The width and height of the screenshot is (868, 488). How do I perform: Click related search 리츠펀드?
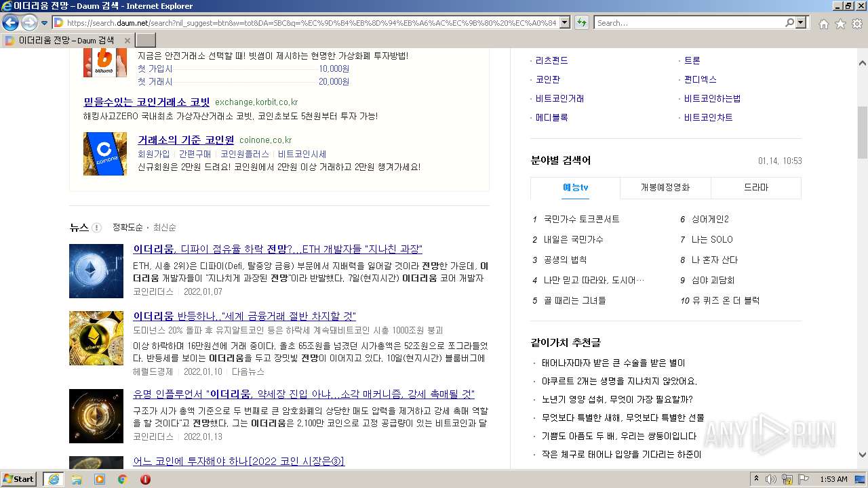coord(552,61)
